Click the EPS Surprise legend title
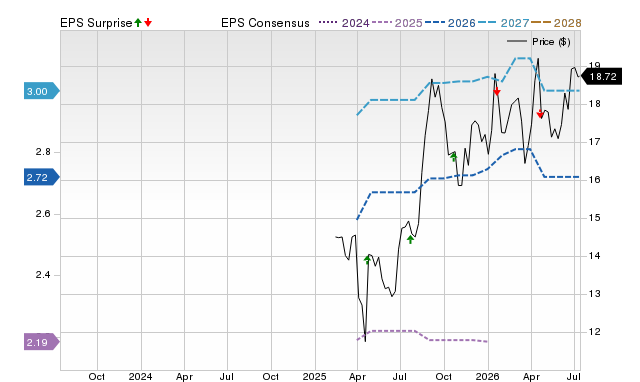 point(96,23)
